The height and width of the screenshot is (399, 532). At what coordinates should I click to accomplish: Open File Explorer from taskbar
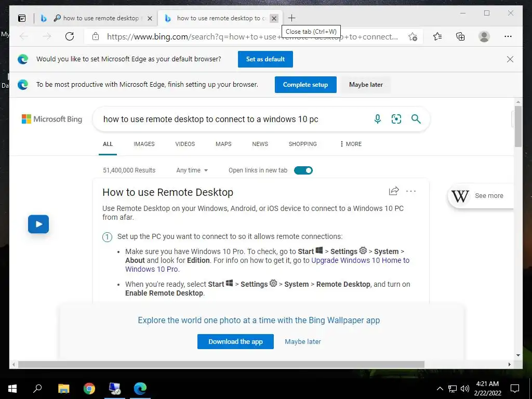63,388
